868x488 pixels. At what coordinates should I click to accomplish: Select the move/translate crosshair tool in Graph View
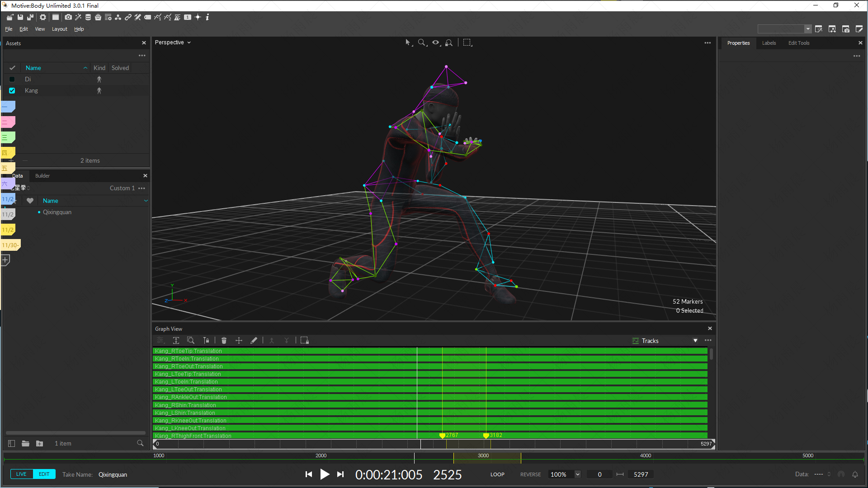click(239, 341)
